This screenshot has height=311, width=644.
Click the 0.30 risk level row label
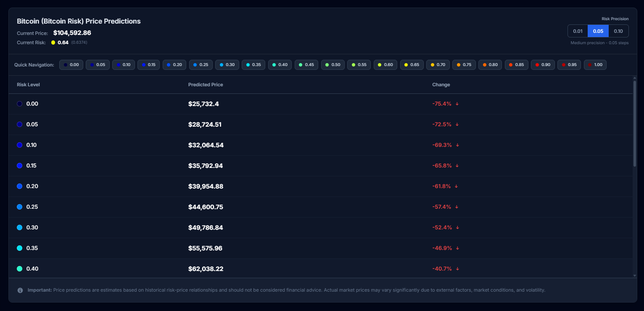point(32,228)
